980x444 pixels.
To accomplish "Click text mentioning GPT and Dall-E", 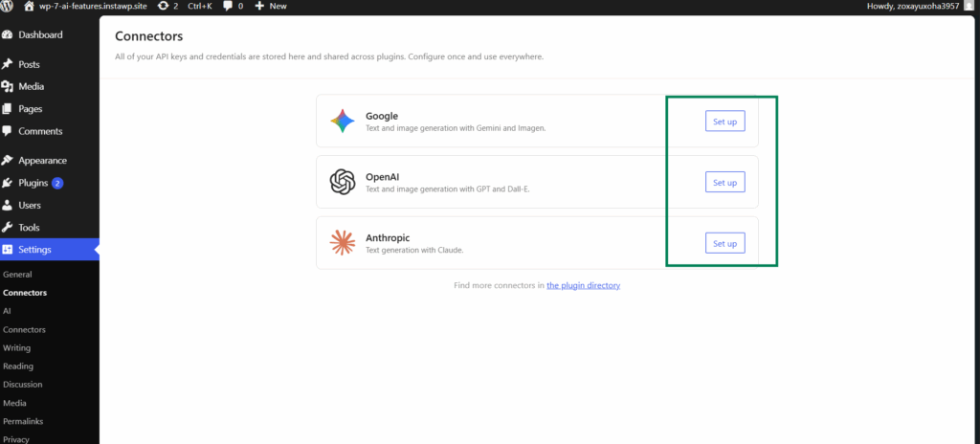I will (448, 189).
